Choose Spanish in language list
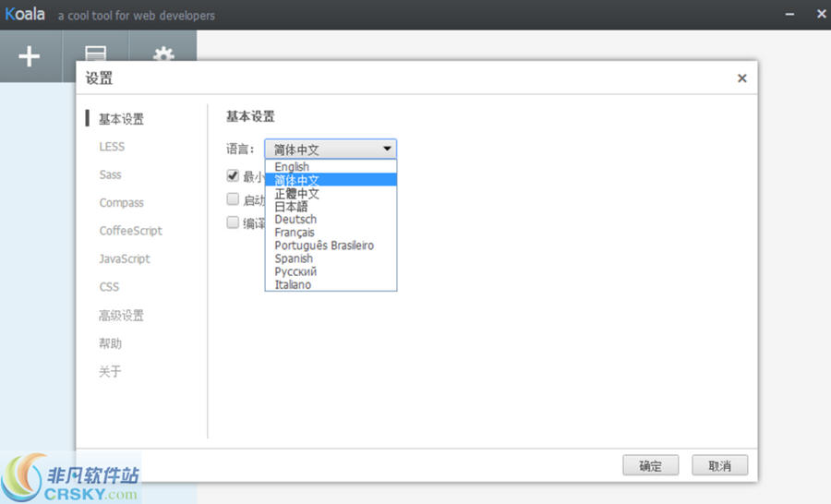831x504 pixels. (x=331, y=258)
